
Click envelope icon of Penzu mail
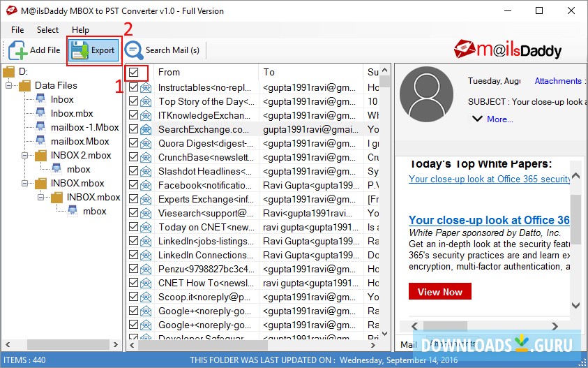[x=146, y=270]
